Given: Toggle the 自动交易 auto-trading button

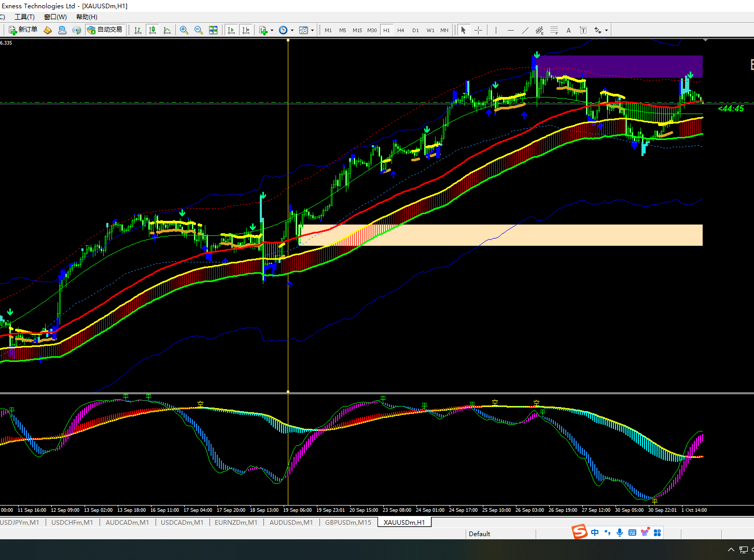Looking at the screenshot, I should [105, 30].
